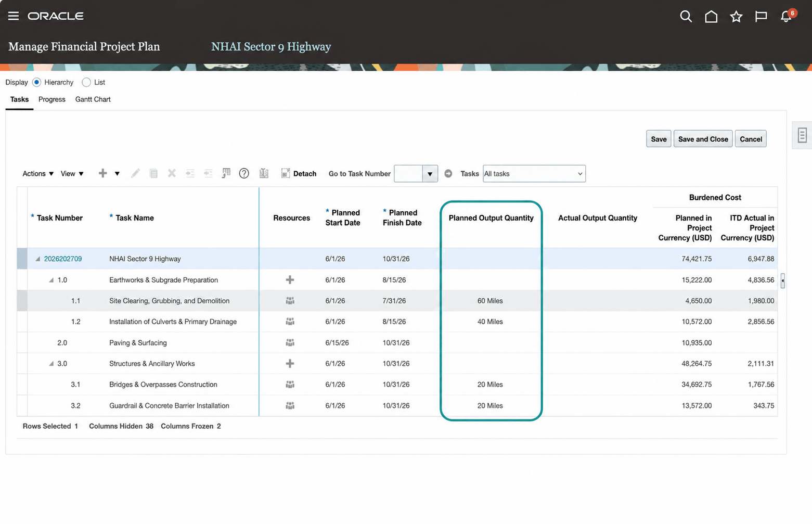Open resources icon for Guardrail row
The height and width of the screenshot is (524, 812).
290,406
